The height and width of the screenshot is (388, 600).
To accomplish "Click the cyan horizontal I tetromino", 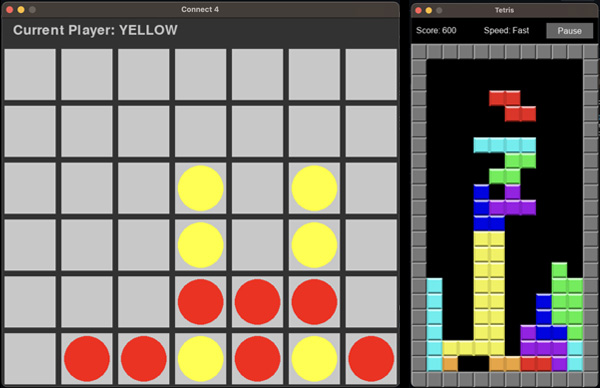I will point(505,145).
